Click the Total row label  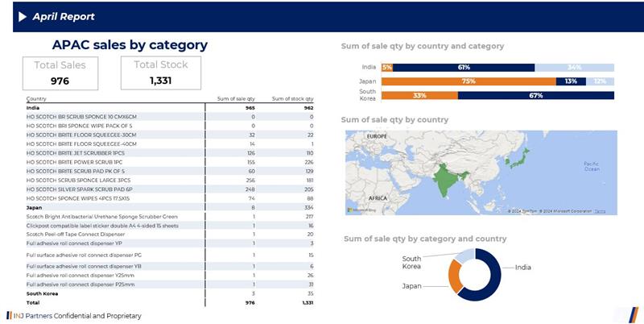[x=33, y=302]
